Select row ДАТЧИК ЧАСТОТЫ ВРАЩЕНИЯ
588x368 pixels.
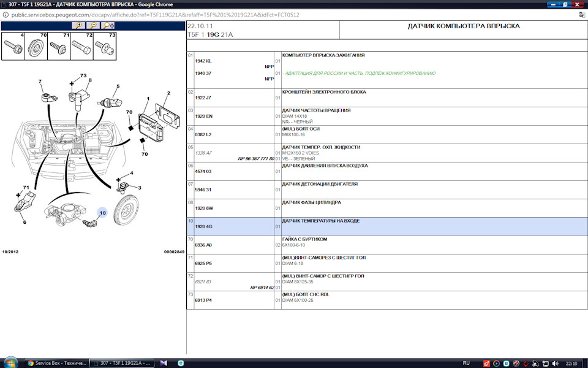pyautogui.click(x=387, y=116)
